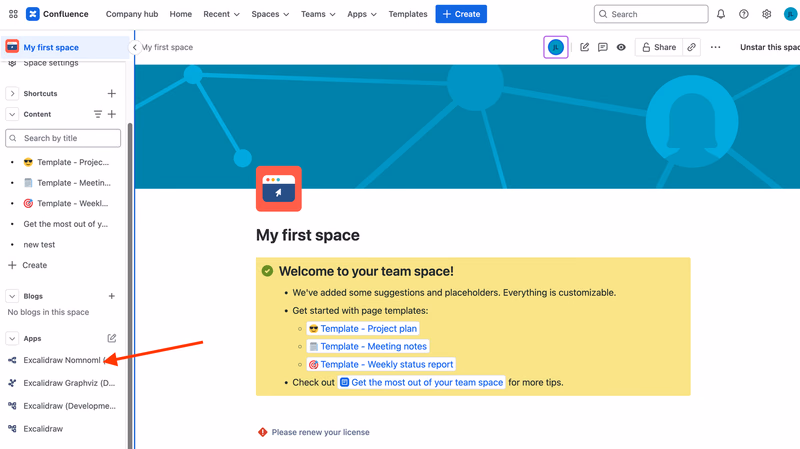The width and height of the screenshot is (800, 449).
Task: Click the Confluence logo
Action: [57, 14]
